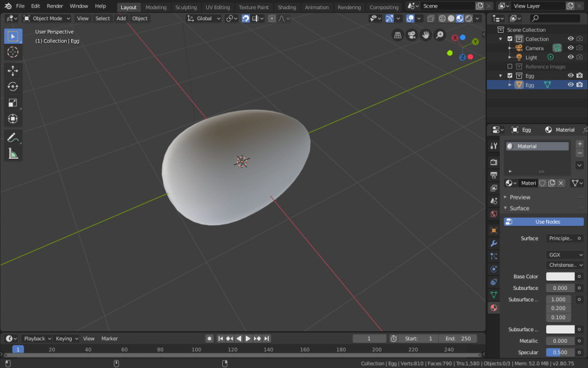Screen dimensions: 588x368
Task: Select the Measure tool
Action: tap(12, 153)
